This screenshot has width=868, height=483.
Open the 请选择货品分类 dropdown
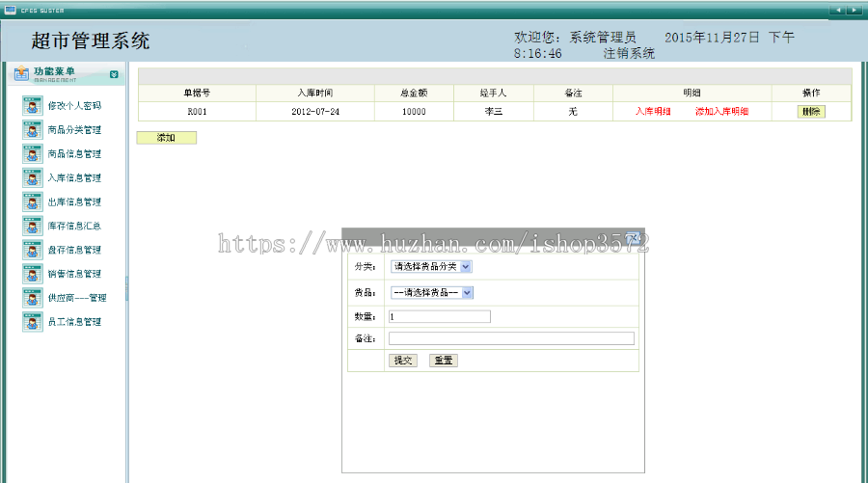[431, 267]
